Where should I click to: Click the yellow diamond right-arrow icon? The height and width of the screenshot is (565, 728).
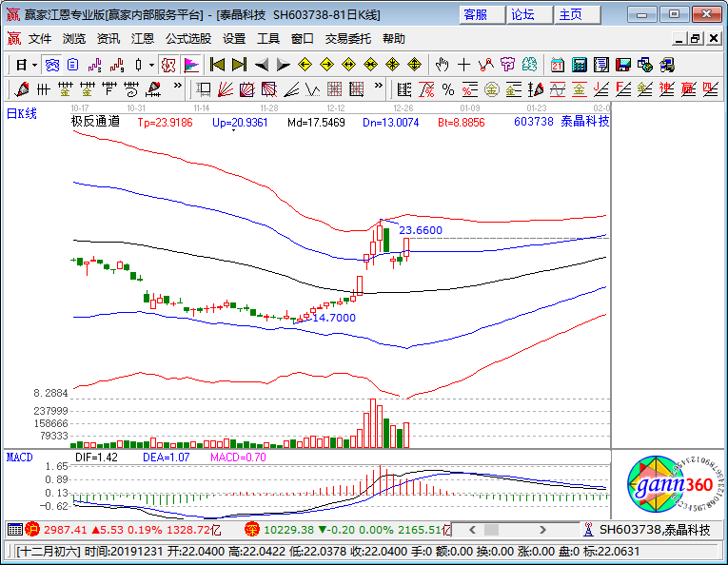tap(326, 65)
